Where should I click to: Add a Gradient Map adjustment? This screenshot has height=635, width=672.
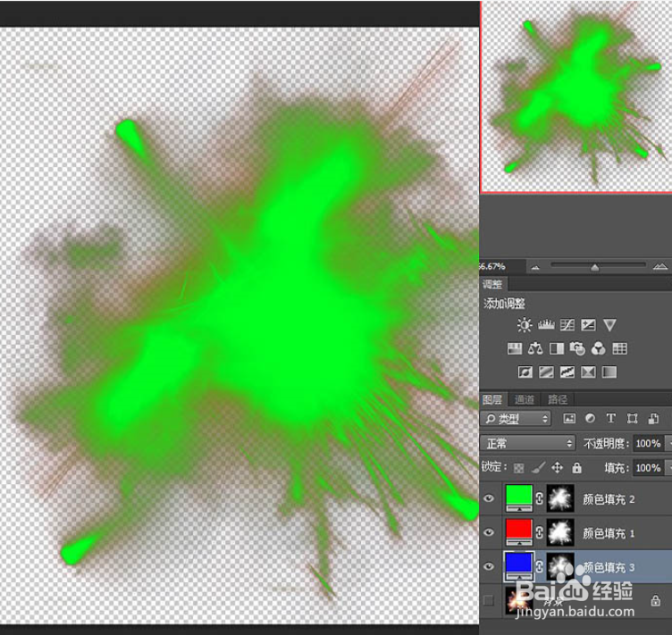[x=609, y=372]
